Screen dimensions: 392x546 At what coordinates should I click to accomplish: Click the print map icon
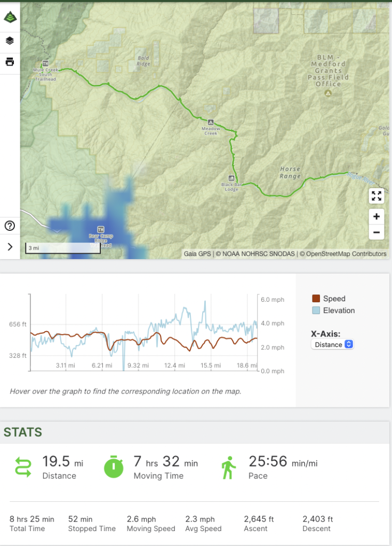tap(10, 62)
